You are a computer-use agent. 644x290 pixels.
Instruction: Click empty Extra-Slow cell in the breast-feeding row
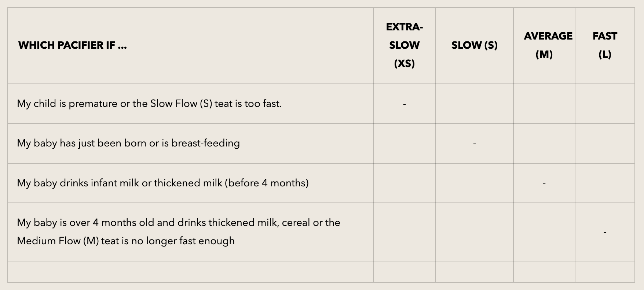(x=404, y=143)
